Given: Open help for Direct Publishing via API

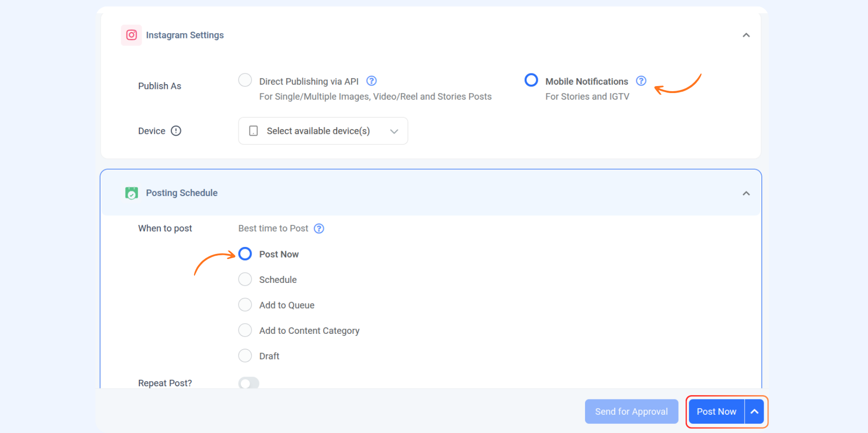Looking at the screenshot, I should (x=371, y=81).
